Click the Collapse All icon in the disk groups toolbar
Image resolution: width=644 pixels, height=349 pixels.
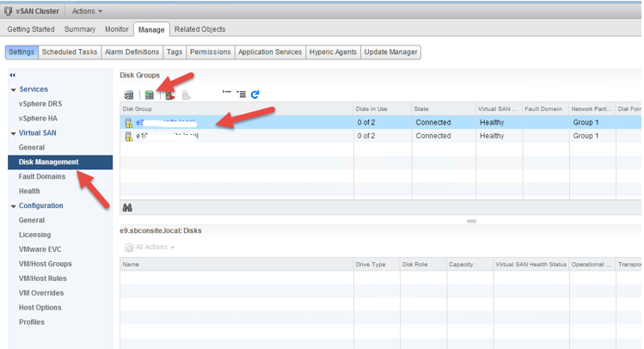(227, 93)
